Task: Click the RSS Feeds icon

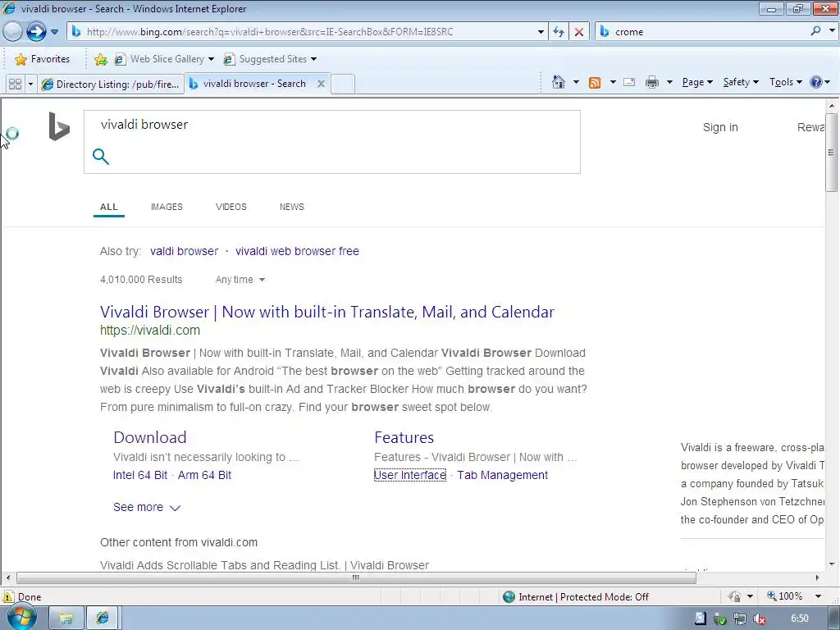Action: coord(595,83)
